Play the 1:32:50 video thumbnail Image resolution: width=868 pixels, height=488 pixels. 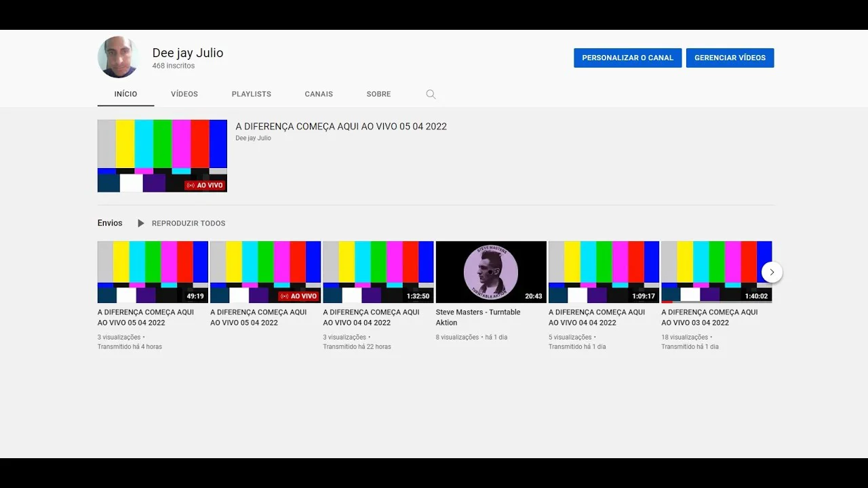pyautogui.click(x=378, y=272)
